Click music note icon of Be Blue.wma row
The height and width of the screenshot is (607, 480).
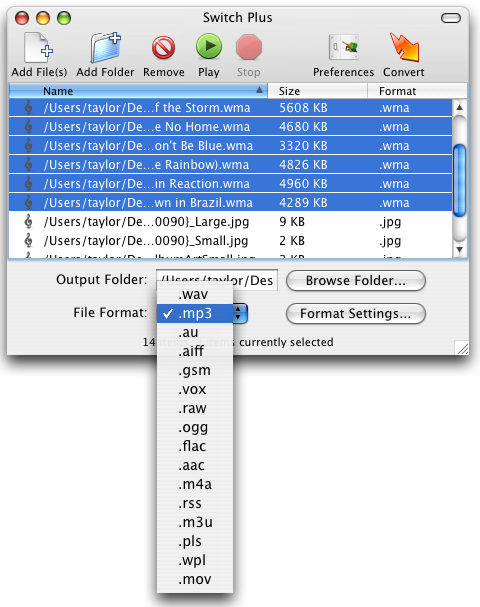tap(28, 146)
